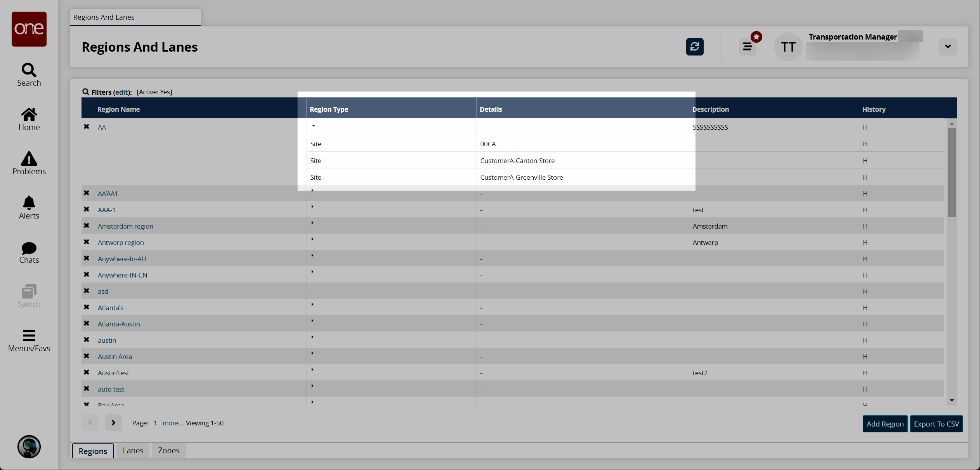Open the user role dropdown chevron
Image resolution: width=980 pixels, height=470 pixels.
coord(948,47)
